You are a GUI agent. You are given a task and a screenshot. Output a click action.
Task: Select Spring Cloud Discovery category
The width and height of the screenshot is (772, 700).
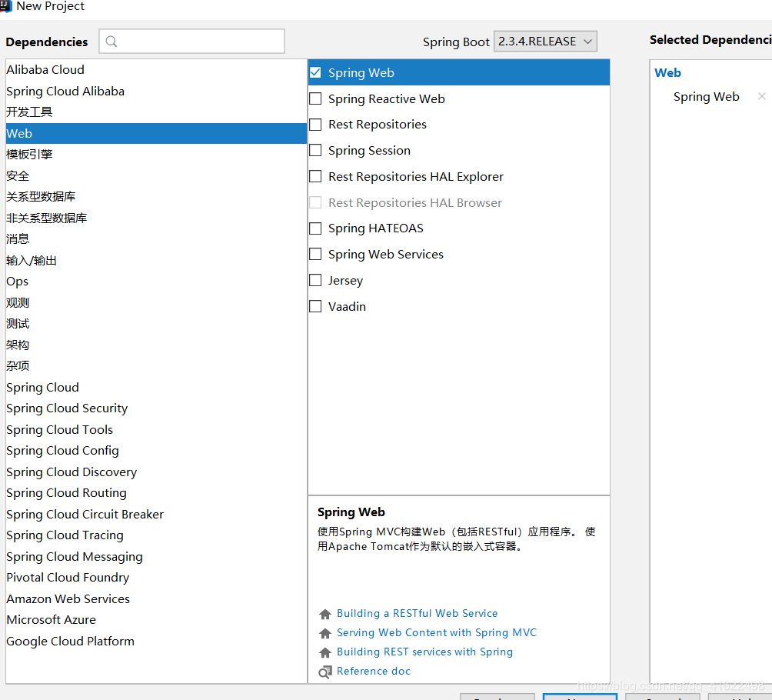156,472
